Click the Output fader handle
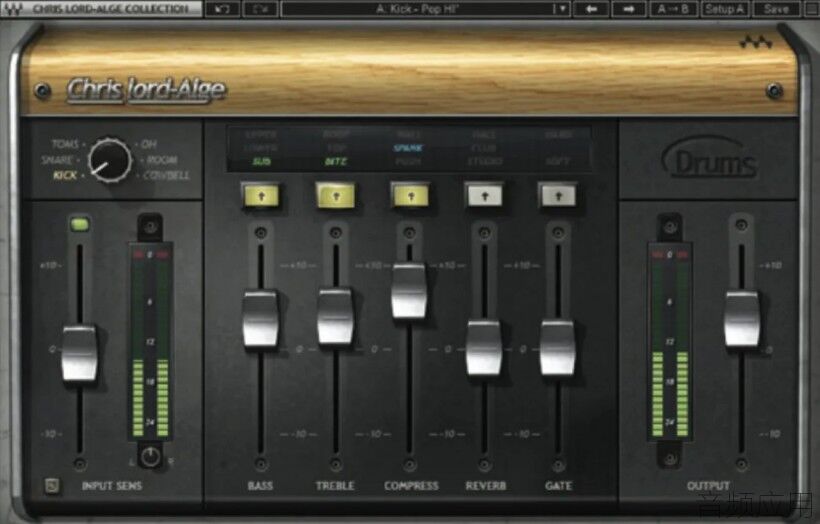Screen dimensions: 820x524 (x=742, y=319)
